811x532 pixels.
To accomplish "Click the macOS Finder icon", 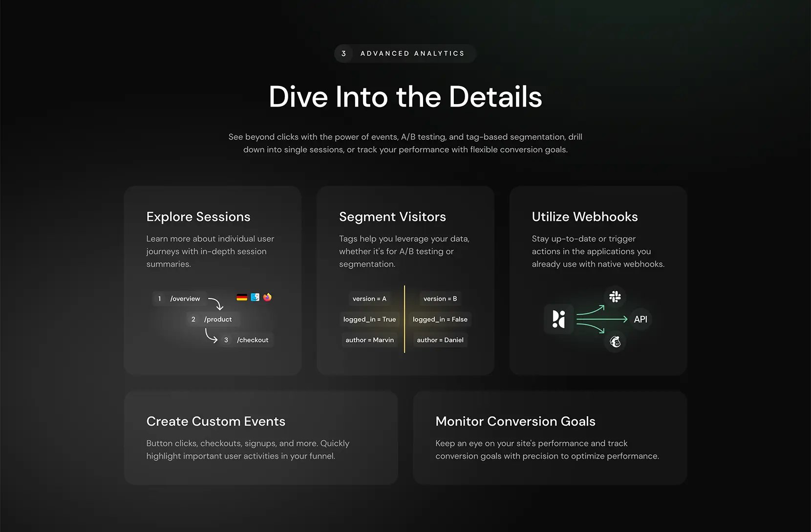I will 255,297.
